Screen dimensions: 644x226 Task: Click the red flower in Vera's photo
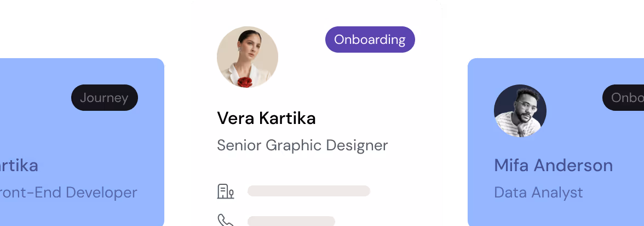[245, 82]
